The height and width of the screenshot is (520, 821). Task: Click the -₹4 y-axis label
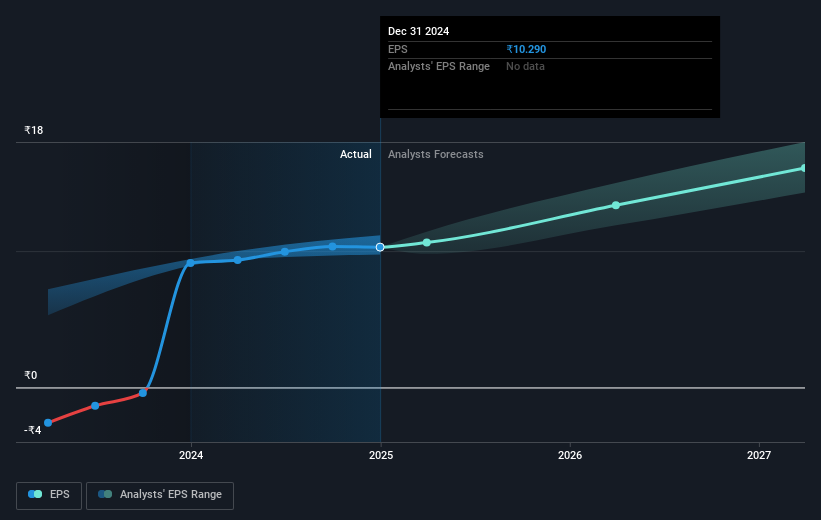pos(32,430)
